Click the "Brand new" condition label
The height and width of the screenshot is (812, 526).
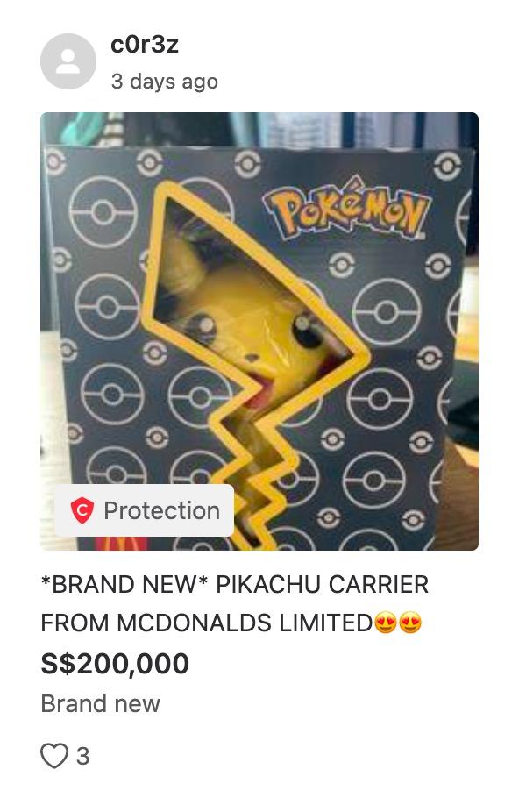(x=101, y=704)
